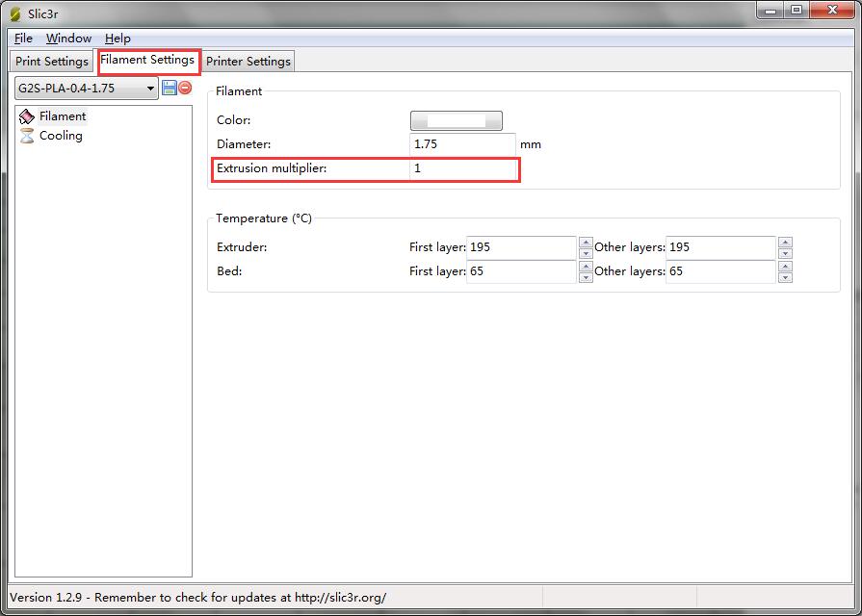Save the current filament preset
Viewport: 862px width, 616px height.
170,88
